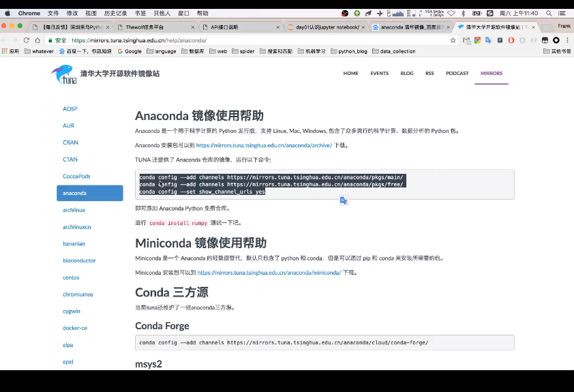574x392 pixels.
Task: Select bioconductor in the sidebar
Action: coord(79,260)
